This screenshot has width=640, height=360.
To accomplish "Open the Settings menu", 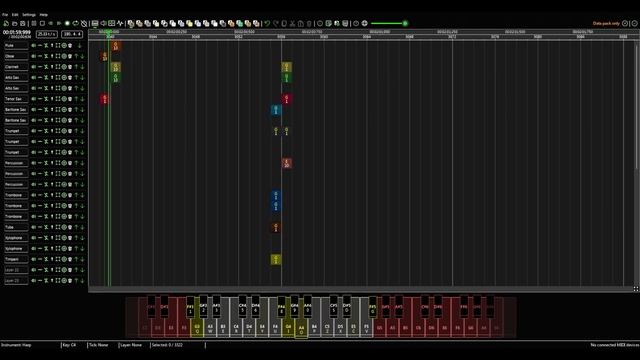I will [x=29, y=15].
